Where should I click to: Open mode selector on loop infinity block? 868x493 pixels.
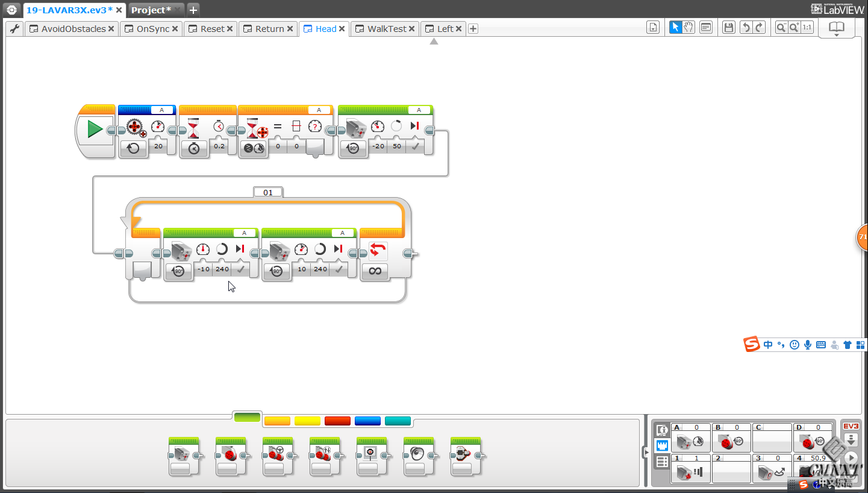click(375, 271)
